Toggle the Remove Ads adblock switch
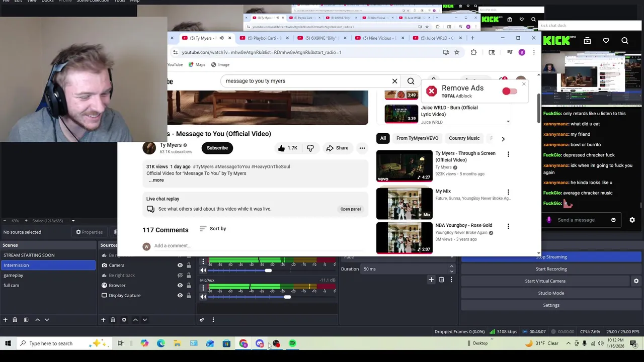Viewport: 644px width, 362px height. (x=509, y=91)
